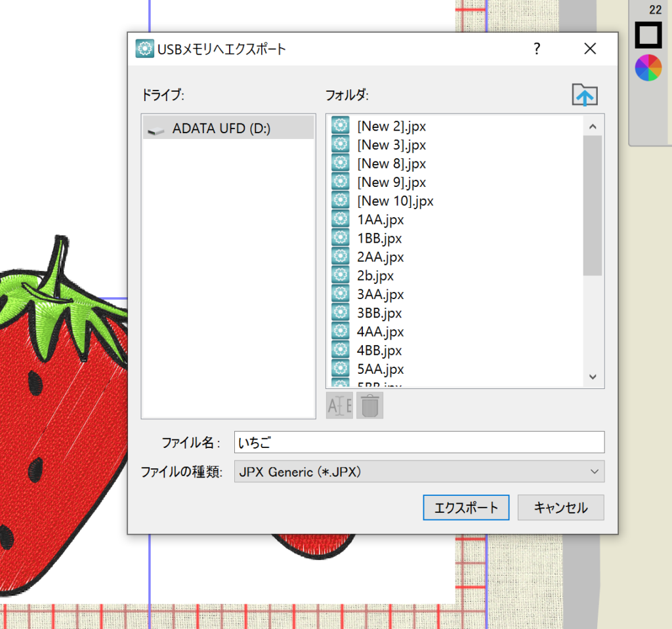Click the up-folder icon above the file list
Viewport: 672px width, 629px height.
585,95
